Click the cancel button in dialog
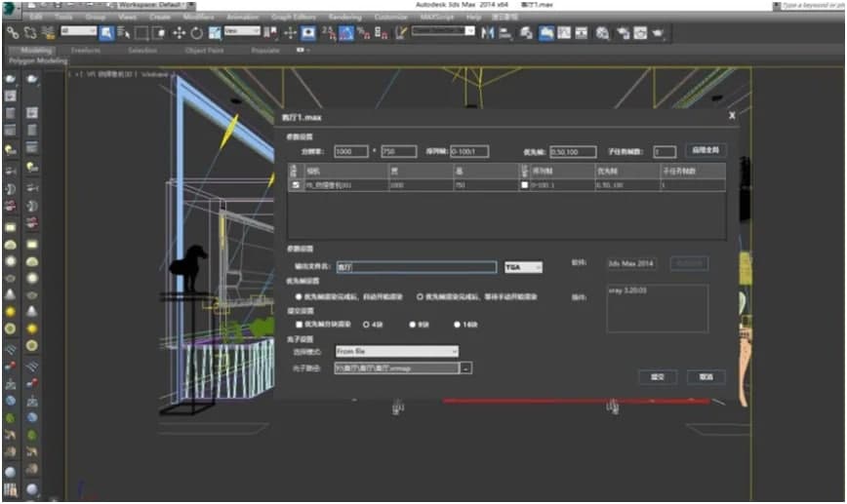This screenshot has height=504, width=847. click(x=705, y=376)
